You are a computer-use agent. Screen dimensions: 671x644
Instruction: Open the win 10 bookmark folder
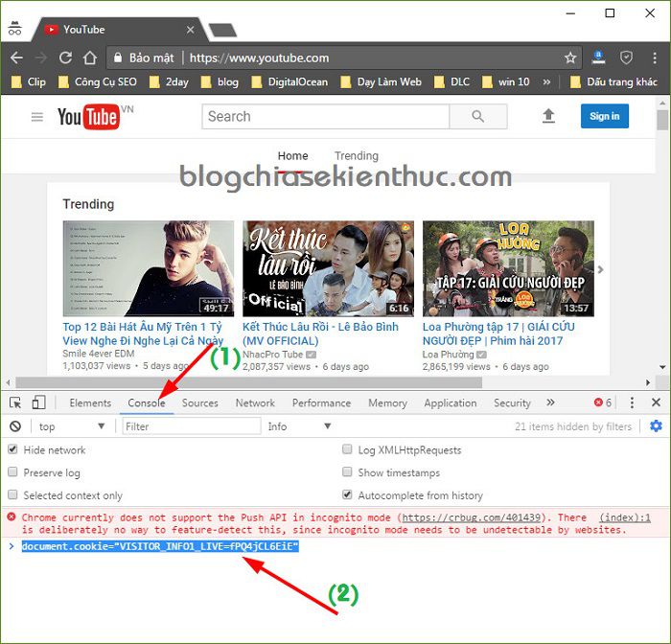click(506, 81)
